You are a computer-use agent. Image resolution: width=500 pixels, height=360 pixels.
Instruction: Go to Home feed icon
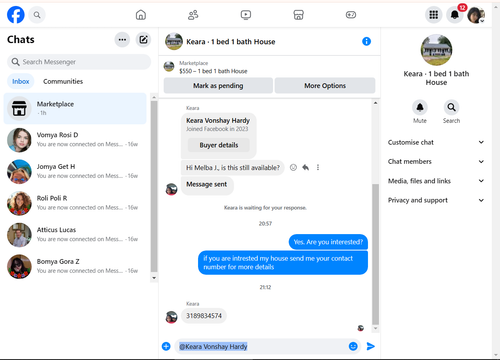pyautogui.click(x=141, y=15)
